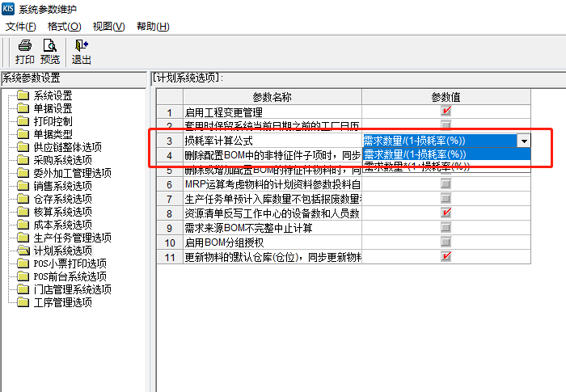The width and height of the screenshot is (566, 392).
Task: Select the 单据类型 tree node
Action: coord(53,134)
